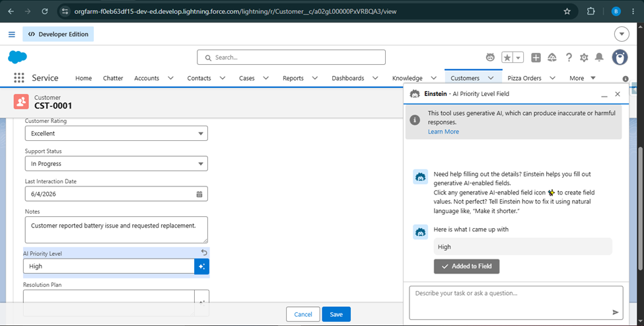Open the Last Interaction Date calendar picker
The image size is (644, 326).
click(199, 194)
